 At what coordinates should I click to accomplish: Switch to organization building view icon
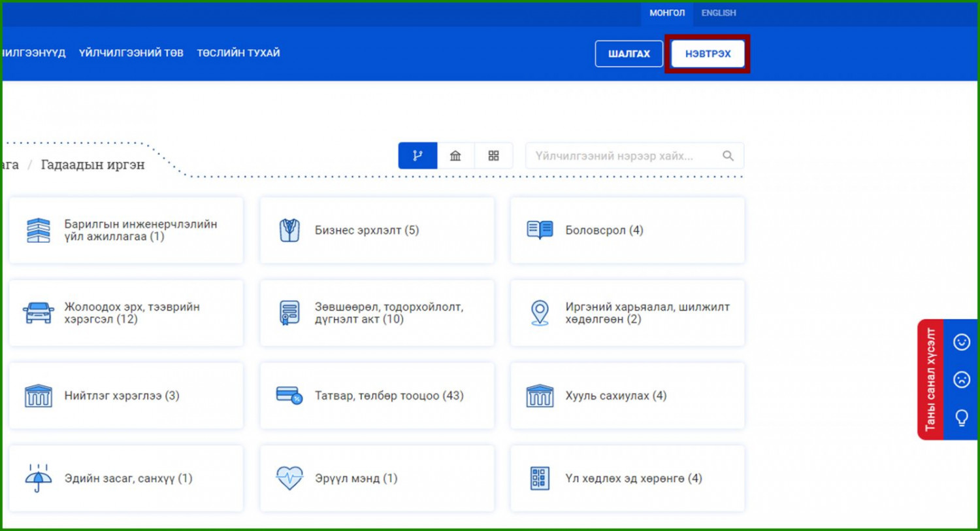(455, 156)
